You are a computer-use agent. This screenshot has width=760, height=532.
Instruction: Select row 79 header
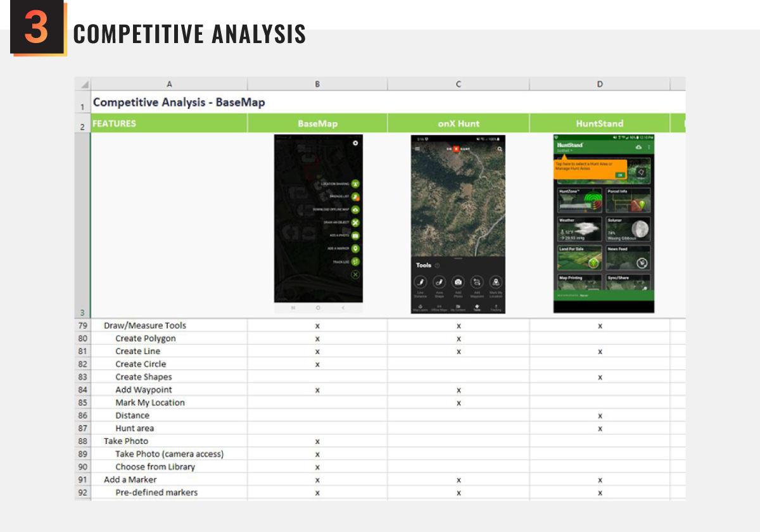82,326
